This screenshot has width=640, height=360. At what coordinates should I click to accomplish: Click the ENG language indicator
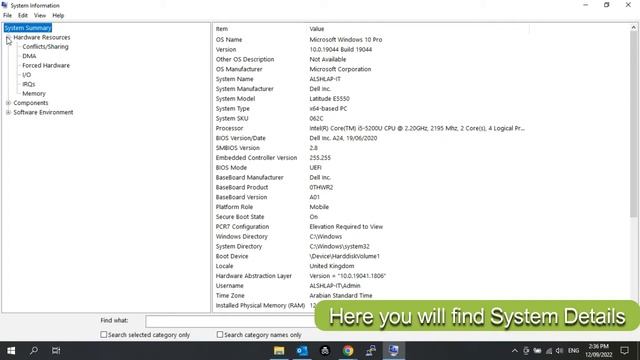click(573, 351)
